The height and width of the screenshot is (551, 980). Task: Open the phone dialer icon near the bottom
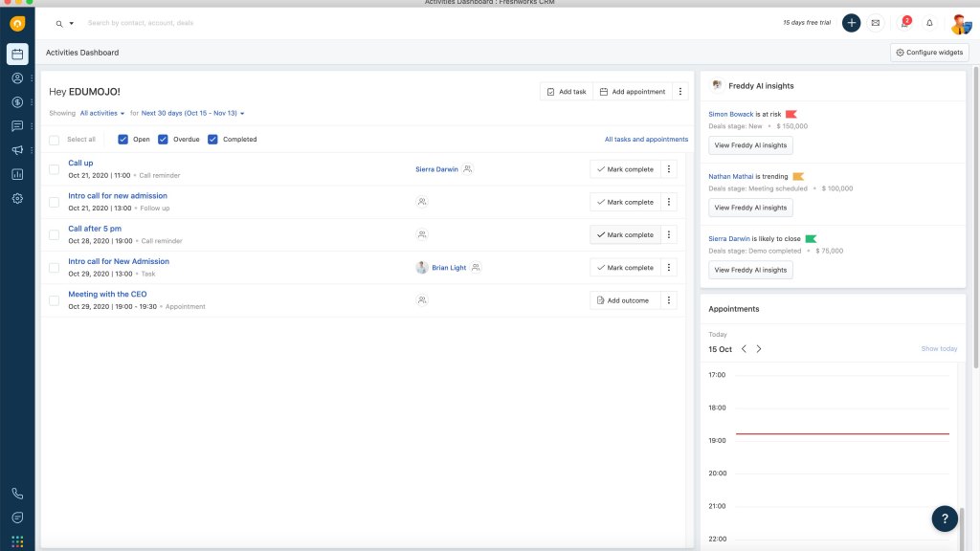point(16,493)
